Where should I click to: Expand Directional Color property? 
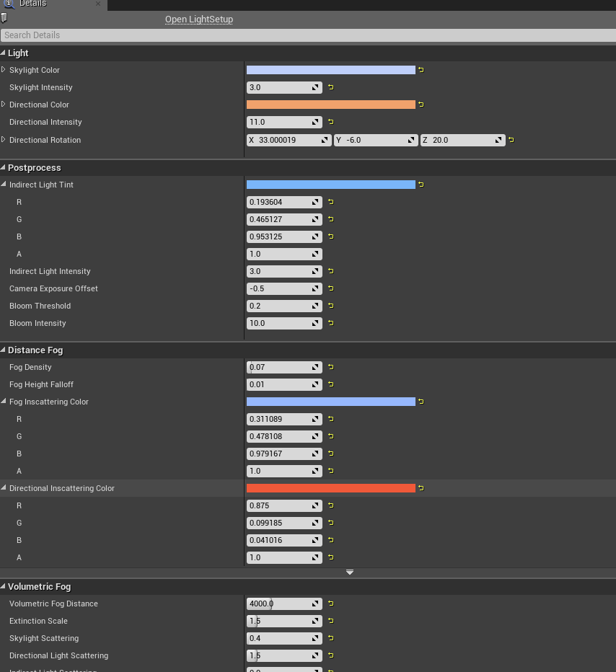pyautogui.click(x=4, y=104)
